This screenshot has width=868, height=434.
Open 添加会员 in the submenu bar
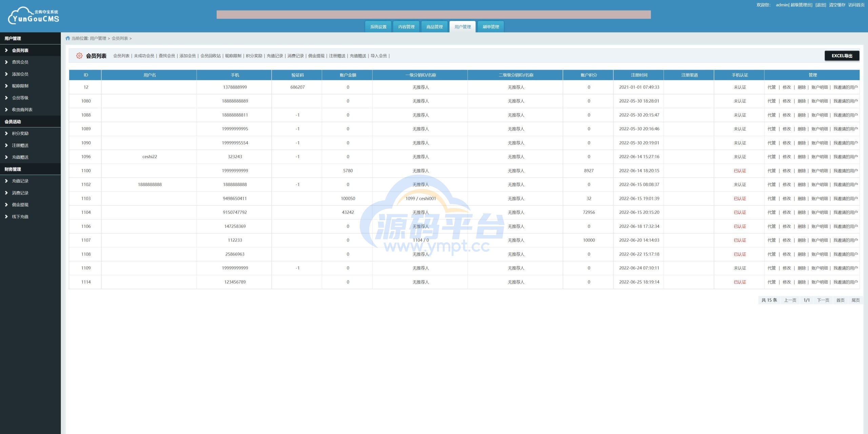pyautogui.click(x=188, y=56)
